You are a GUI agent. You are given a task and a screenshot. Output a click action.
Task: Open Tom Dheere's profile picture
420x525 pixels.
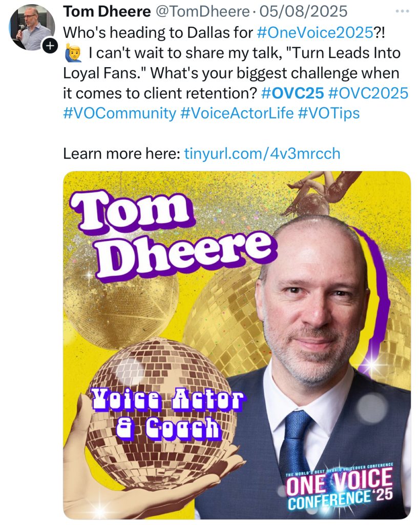tap(31, 28)
